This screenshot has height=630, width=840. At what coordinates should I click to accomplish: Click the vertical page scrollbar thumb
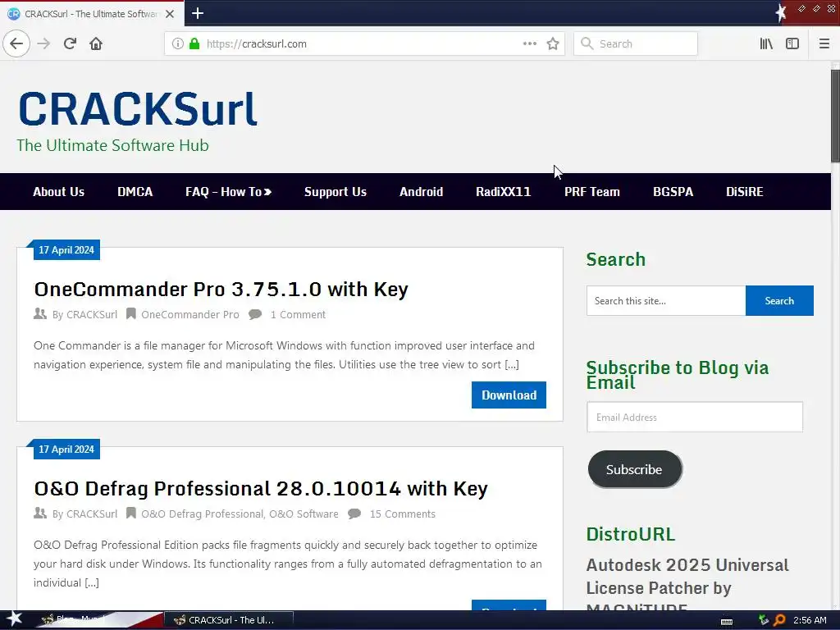pos(835,115)
